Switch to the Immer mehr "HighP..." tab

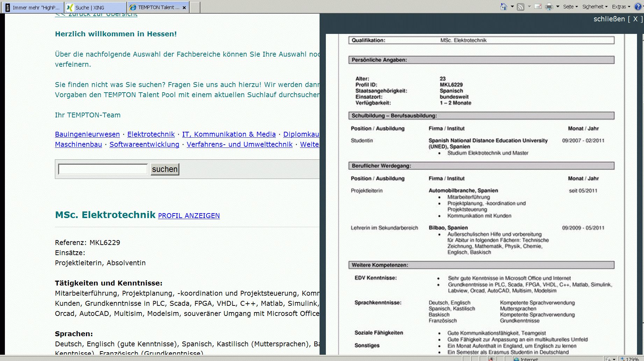(33, 7)
